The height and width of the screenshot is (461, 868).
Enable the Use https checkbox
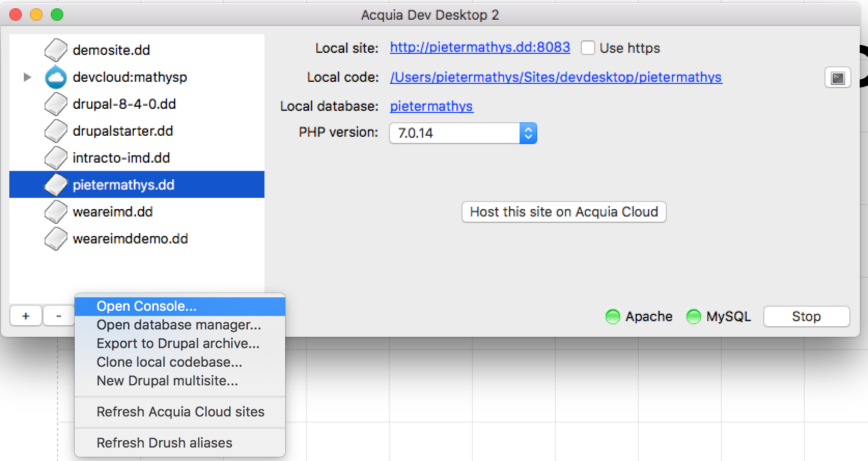(587, 48)
